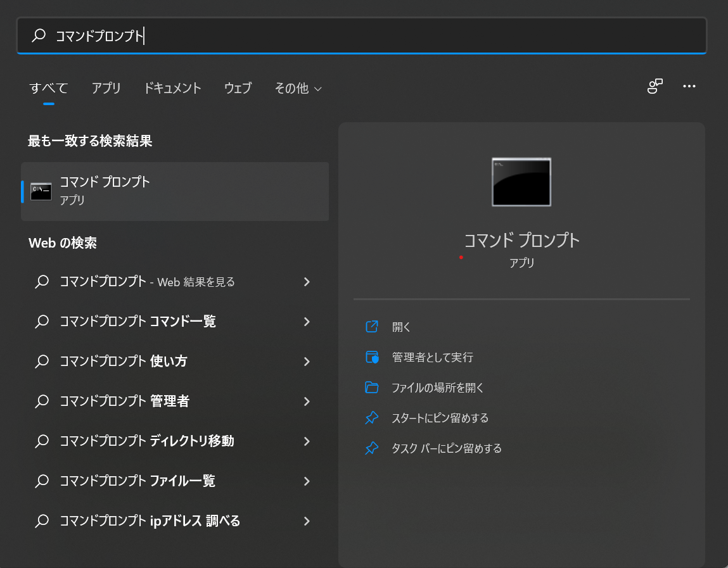Image resolution: width=728 pixels, height=568 pixels.
Task: Click the magnifier icon in search box
Action: 39,35
